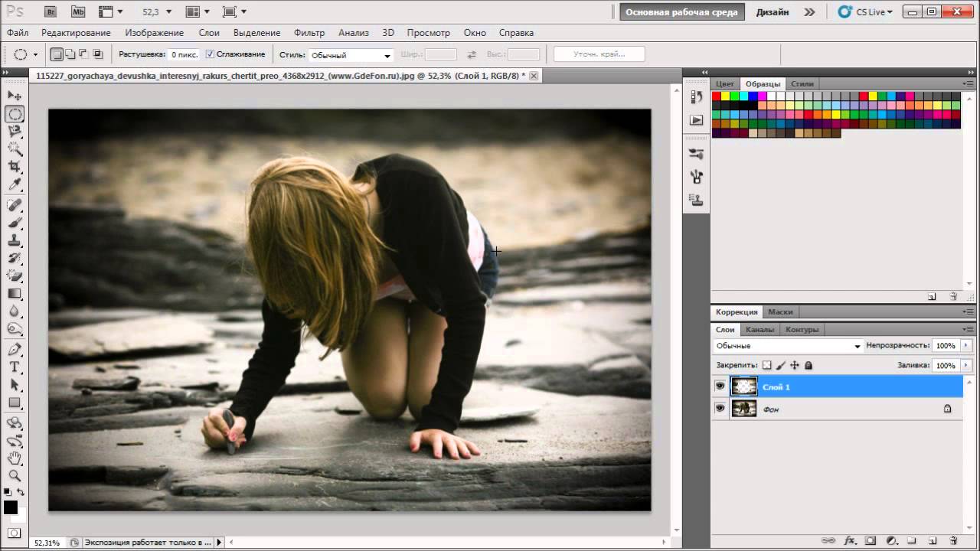Image resolution: width=980 pixels, height=551 pixels.
Task: Expand the Непрозрачность opacity slider arrow
Action: coord(966,346)
